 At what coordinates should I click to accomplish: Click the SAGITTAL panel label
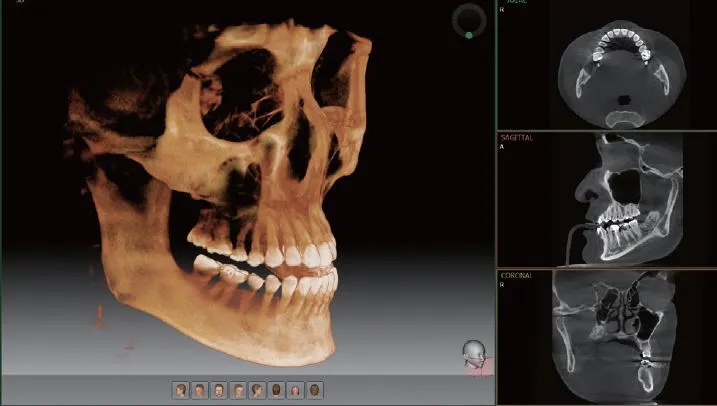click(516, 138)
